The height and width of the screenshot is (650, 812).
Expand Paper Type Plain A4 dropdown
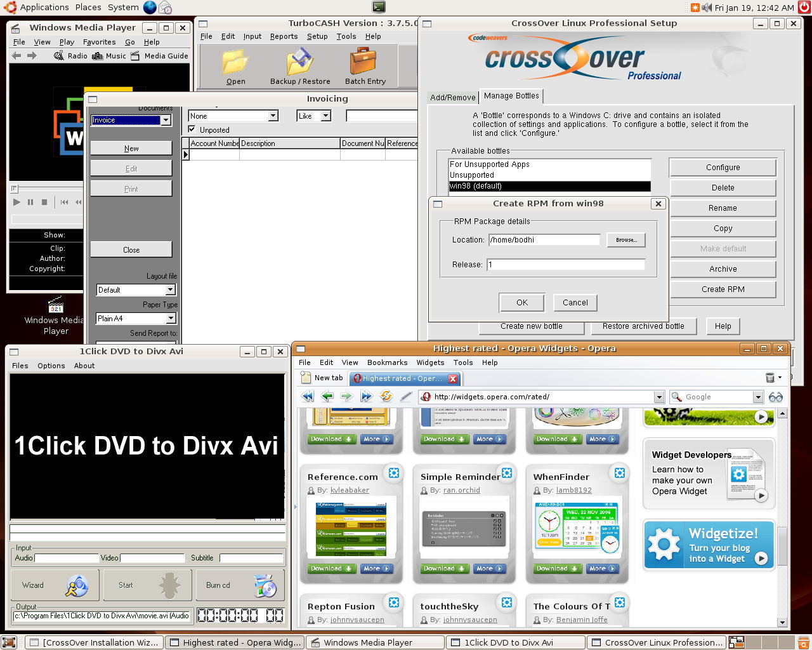[x=170, y=318]
